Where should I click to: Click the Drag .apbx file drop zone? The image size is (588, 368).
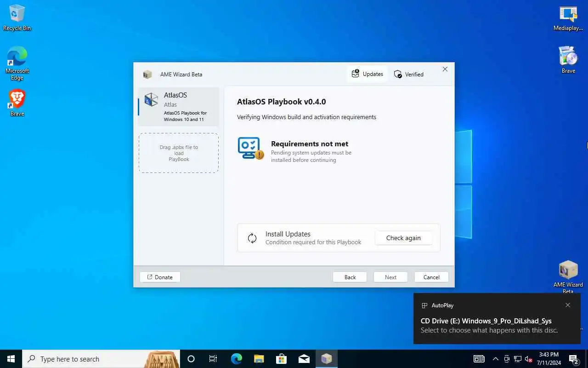click(x=179, y=153)
